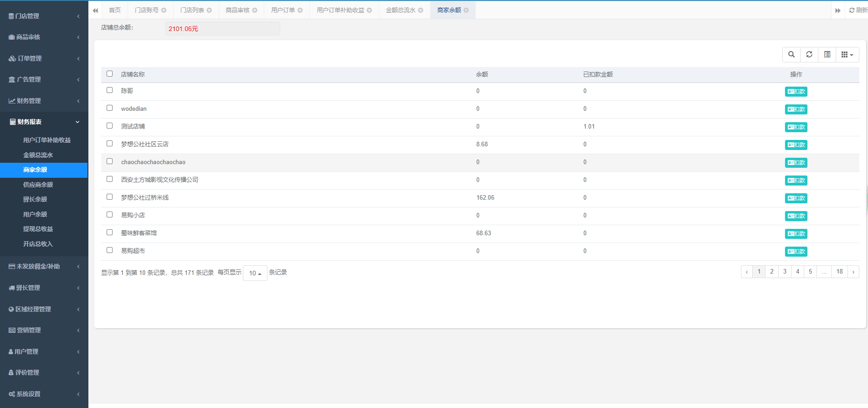The width and height of the screenshot is (868, 408).
Task: Close the 金额总流水 tab
Action: 421,10
